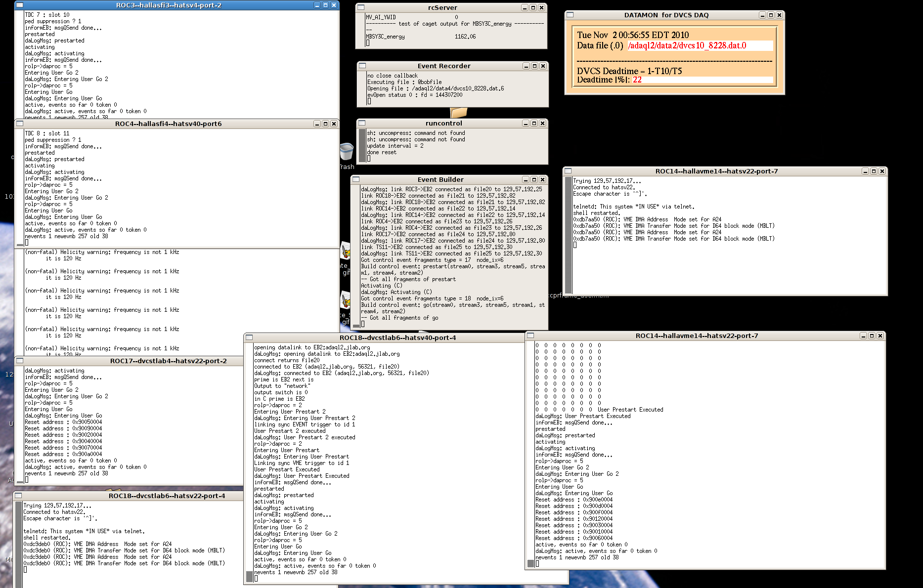Minimize the Event Builder window

pos(526,179)
